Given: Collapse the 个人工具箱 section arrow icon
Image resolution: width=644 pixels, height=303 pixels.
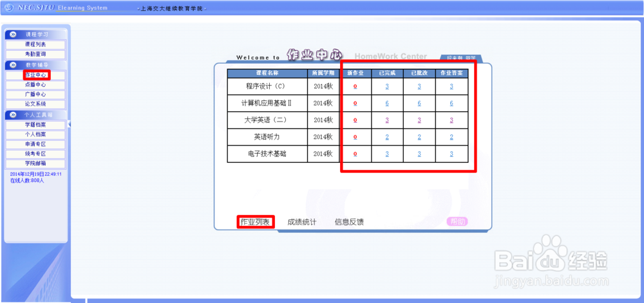Looking at the screenshot, I should pos(13,115).
